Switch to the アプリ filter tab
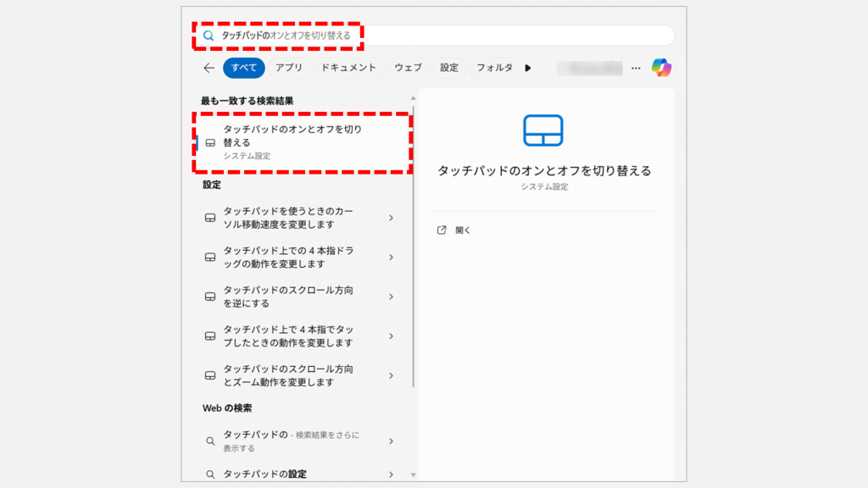868x488 pixels. 291,68
